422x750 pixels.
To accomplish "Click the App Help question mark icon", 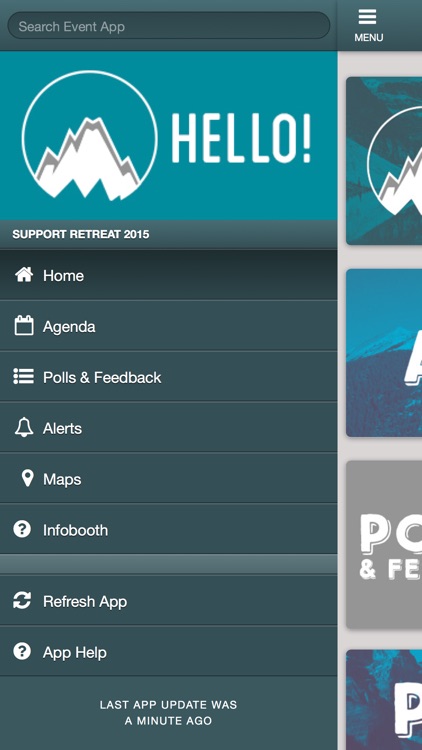I will pyautogui.click(x=22, y=651).
